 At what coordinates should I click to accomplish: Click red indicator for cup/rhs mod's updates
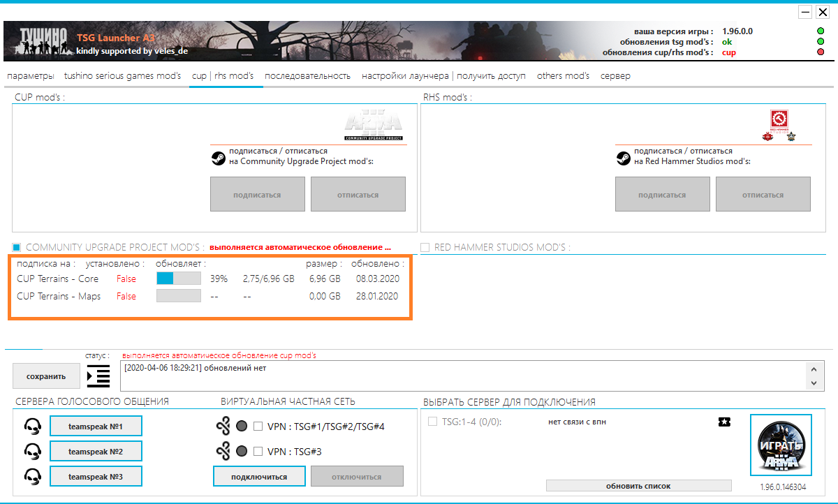820,52
